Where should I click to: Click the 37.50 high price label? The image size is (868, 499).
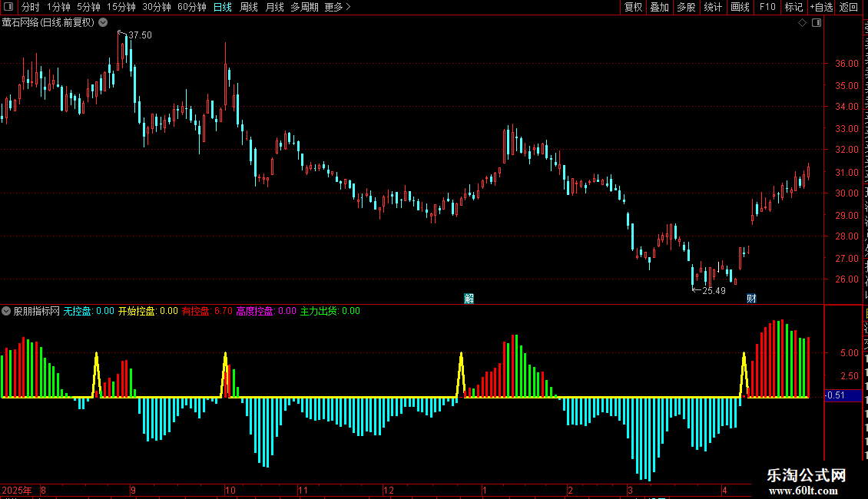pyautogui.click(x=140, y=35)
